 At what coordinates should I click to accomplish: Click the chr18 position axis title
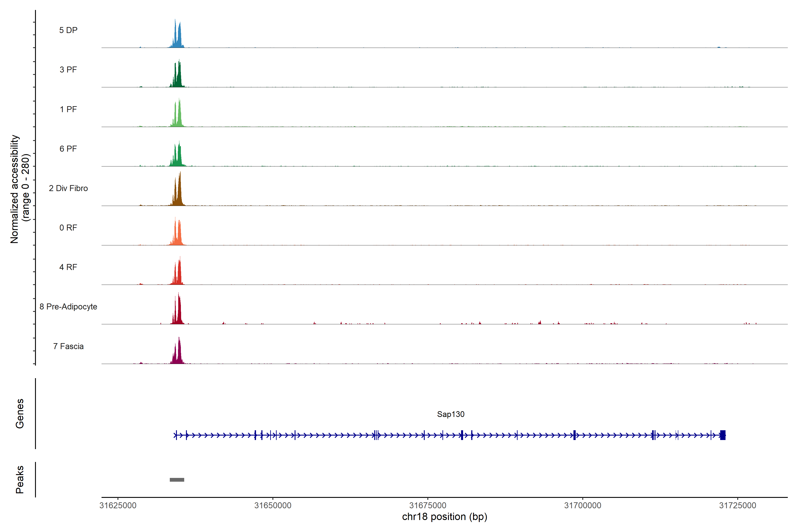[x=444, y=517]
